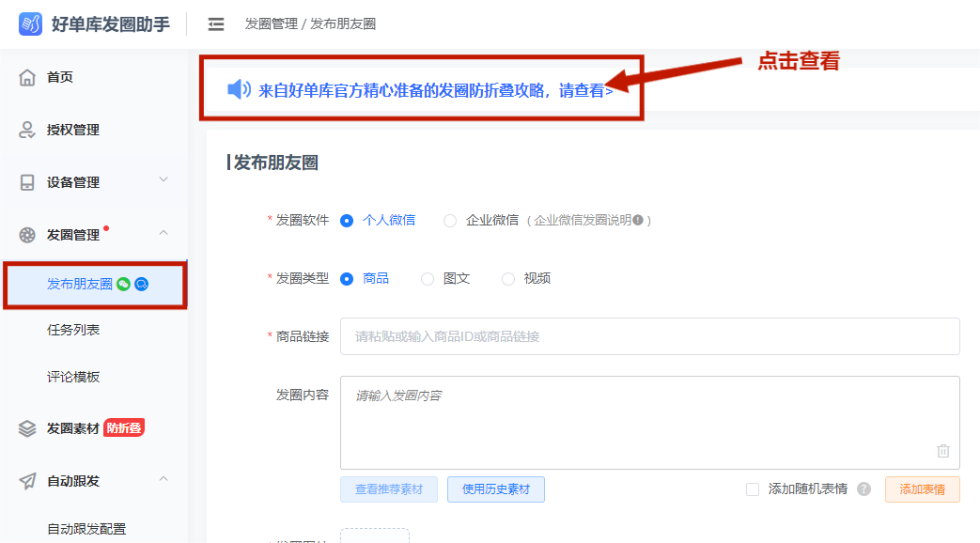980x543 pixels.
Task: Open the 企业微信发圈说明 link text
Action: [x=582, y=221]
